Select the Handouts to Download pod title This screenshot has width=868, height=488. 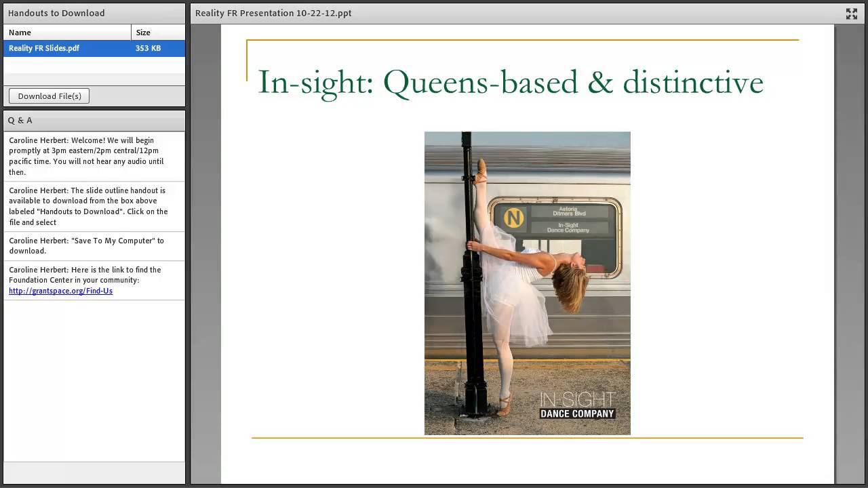(56, 13)
